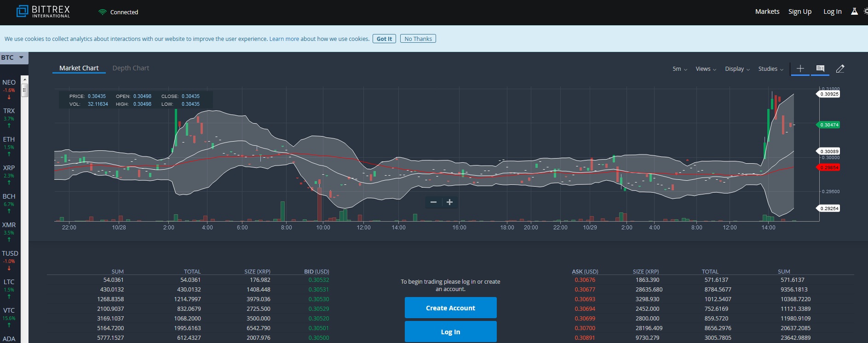Screen dimensions: 868x343
Task: Select TUSD in the coin sidebar
Action: (10, 253)
